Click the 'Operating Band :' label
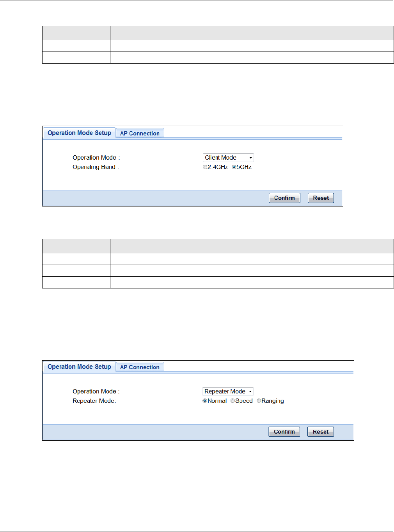The height and width of the screenshot is (532, 394). tap(96, 167)
